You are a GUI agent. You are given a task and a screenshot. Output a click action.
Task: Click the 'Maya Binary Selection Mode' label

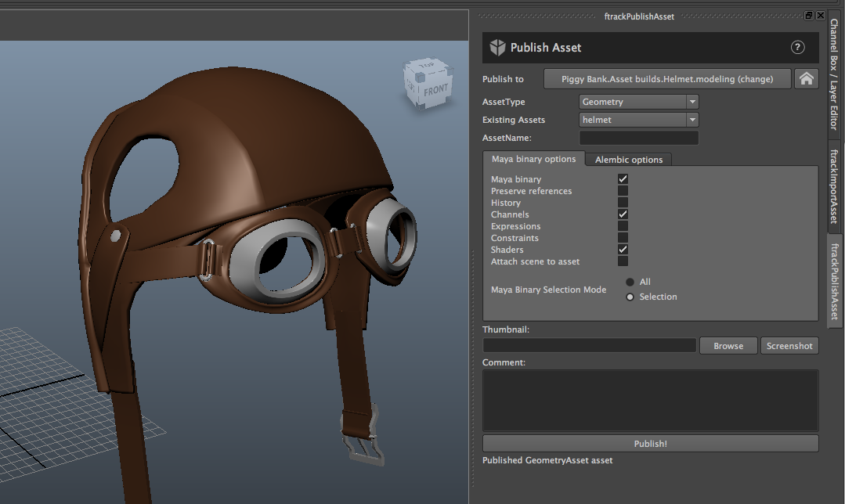[549, 290]
